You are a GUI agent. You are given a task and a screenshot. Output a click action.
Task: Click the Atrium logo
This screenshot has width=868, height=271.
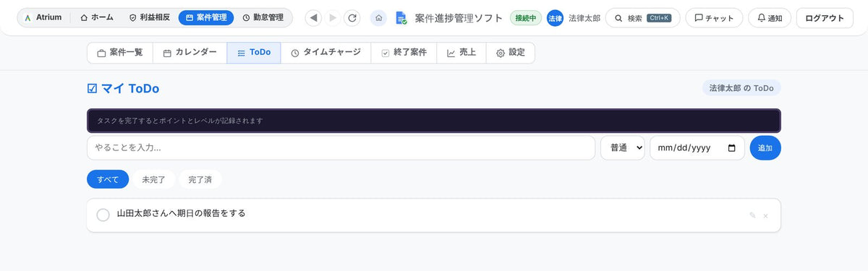pyautogui.click(x=43, y=17)
